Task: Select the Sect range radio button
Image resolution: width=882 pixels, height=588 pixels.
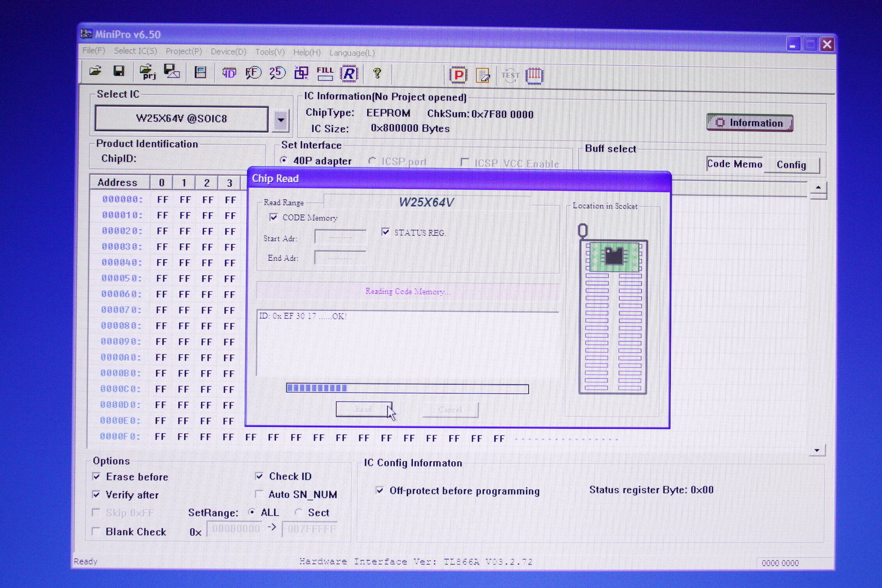Action: [x=298, y=512]
